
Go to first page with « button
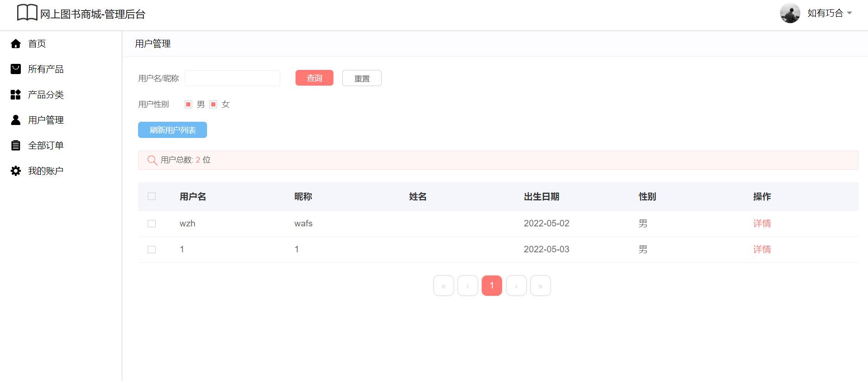pos(444,286)
